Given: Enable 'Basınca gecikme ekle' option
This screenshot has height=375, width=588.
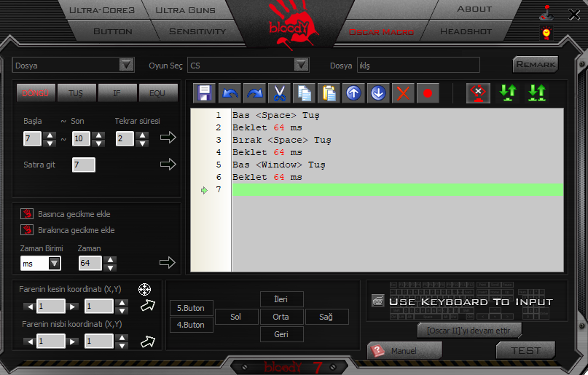Looking at the screenshot, I should tap(27, 214).
